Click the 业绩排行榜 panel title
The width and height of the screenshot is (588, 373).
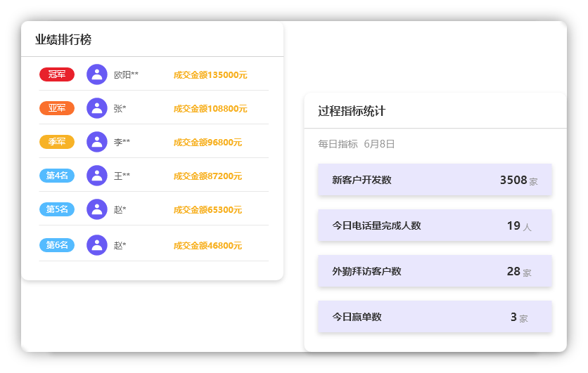pos(63,40)
